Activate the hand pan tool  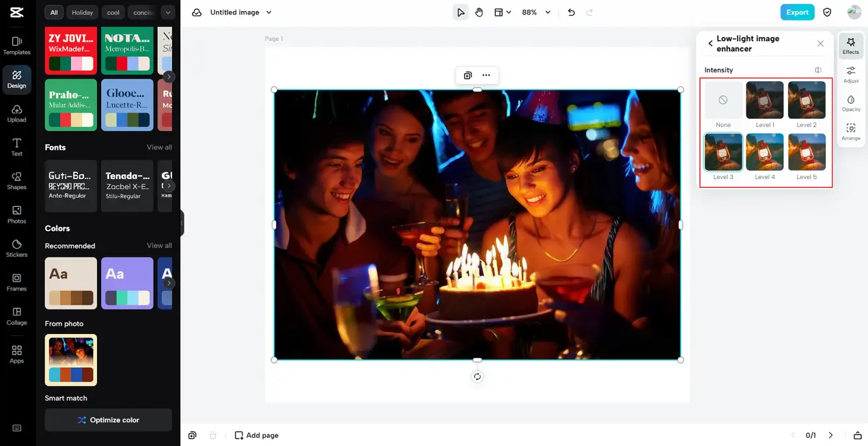(x=479, y=12)
